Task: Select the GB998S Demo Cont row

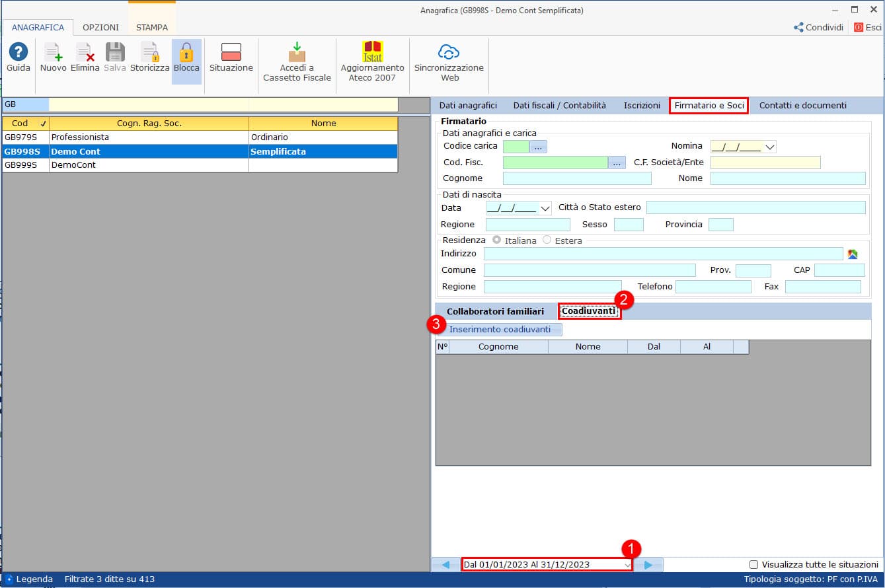Action: pyautogui.click(x=200, y=151)
